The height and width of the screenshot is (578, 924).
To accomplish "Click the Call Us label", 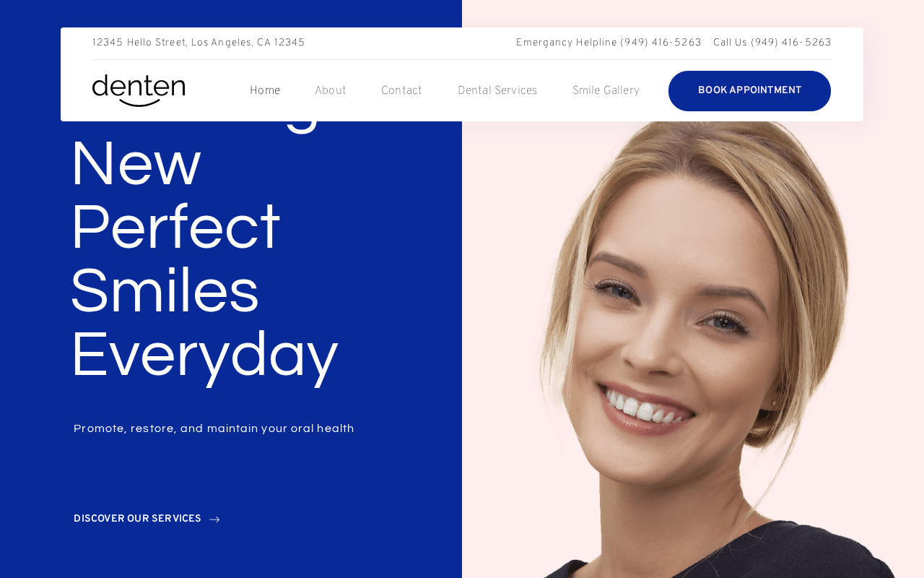I will click(730, 43).
